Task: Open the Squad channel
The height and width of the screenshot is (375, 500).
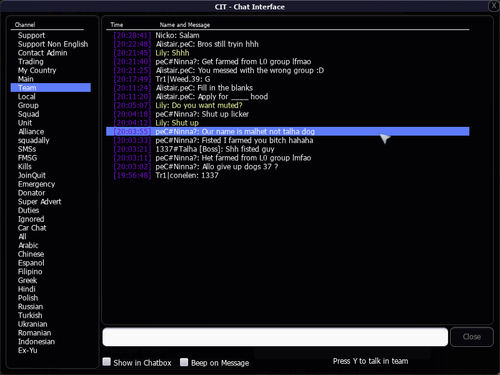Action: point(29,114)
